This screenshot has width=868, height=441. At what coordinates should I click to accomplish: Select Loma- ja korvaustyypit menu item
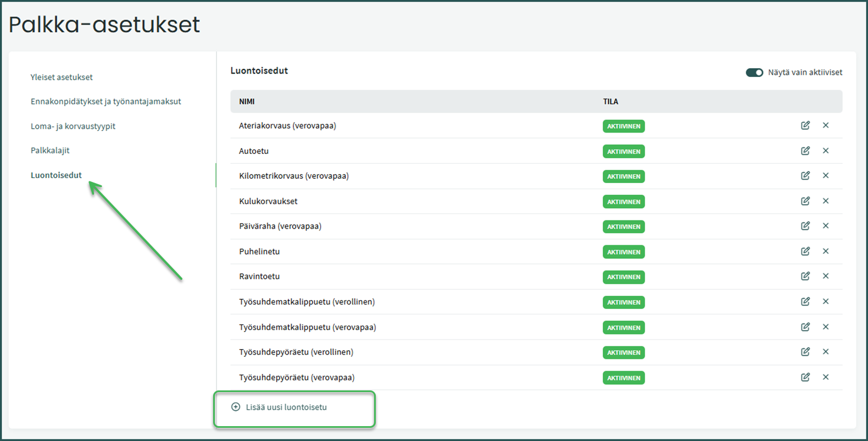coord(73,126)
